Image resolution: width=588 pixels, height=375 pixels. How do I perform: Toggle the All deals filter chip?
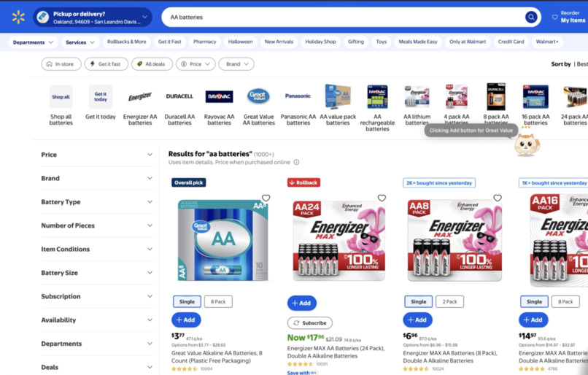(x=152, y=64)
